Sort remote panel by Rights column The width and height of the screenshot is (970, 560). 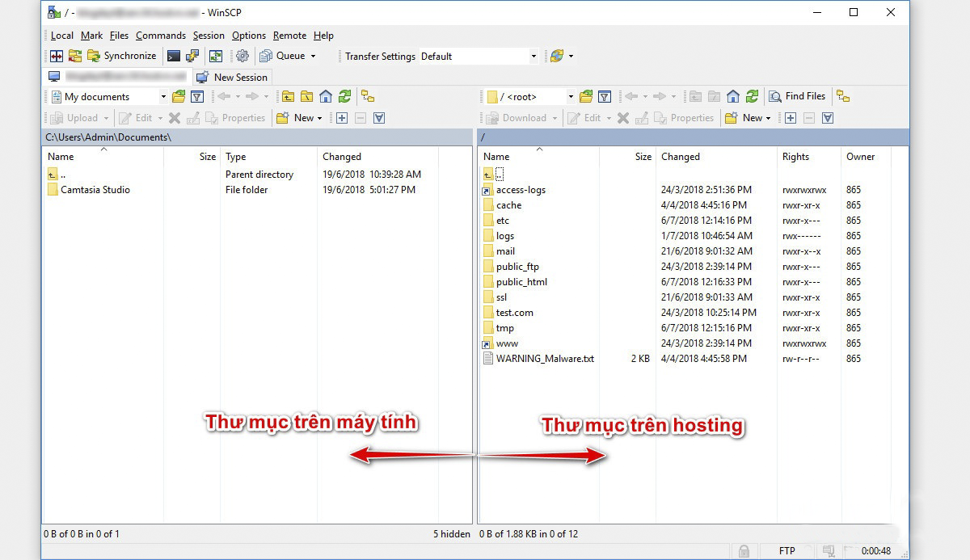tap(808, 157)
